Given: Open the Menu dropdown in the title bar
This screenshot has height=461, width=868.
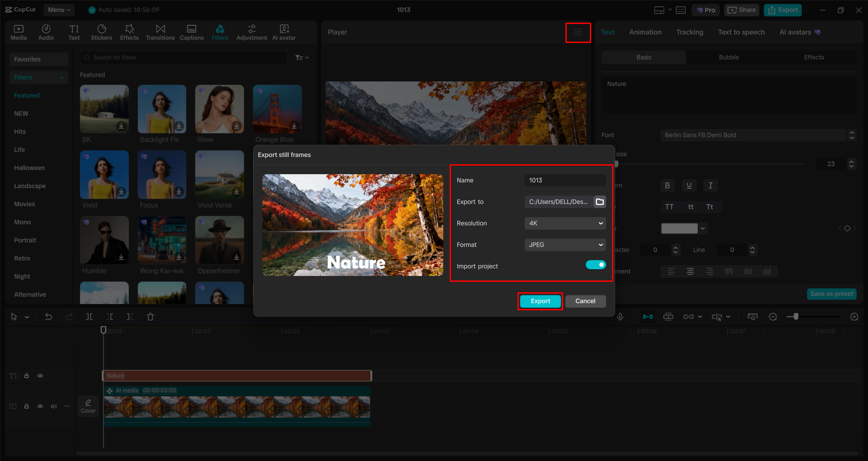Looking at the screenshot, I should pos(59,10).
